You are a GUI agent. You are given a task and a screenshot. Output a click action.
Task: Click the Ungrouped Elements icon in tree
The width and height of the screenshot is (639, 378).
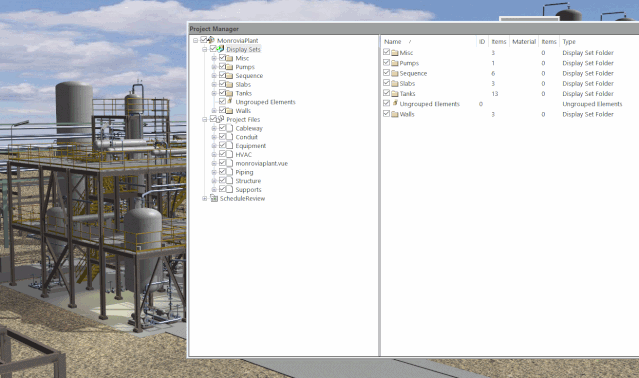pyautogui.click(x=229, y=101)
